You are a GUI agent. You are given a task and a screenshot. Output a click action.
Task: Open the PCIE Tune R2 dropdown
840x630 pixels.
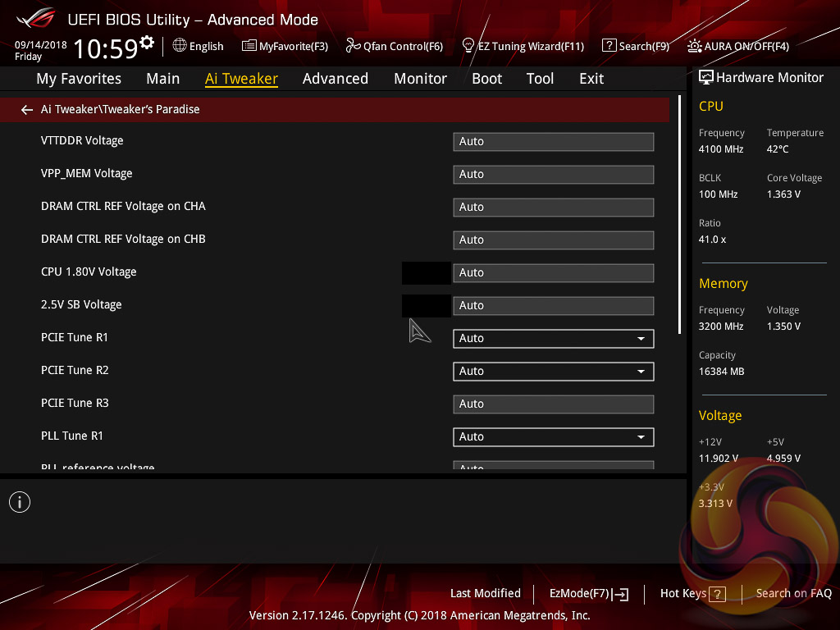pos(554,372)
